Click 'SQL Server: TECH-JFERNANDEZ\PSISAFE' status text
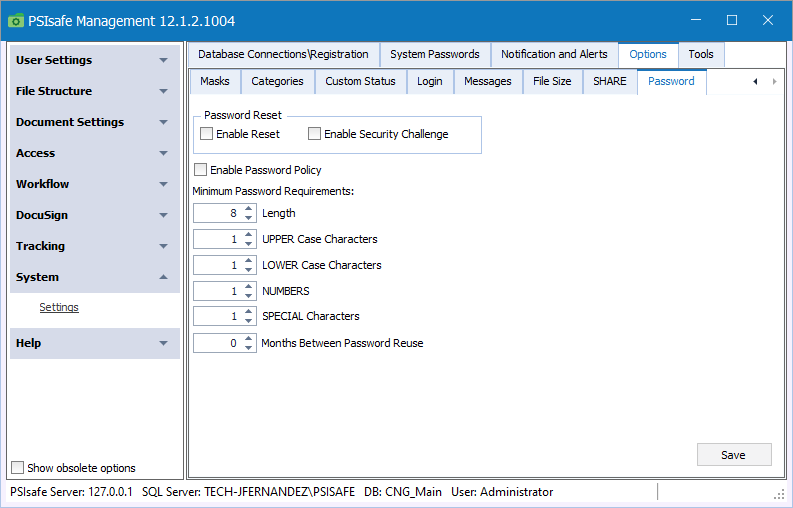Screen dimensions: 793x508 pyautogui.click(x=248, y=492)
